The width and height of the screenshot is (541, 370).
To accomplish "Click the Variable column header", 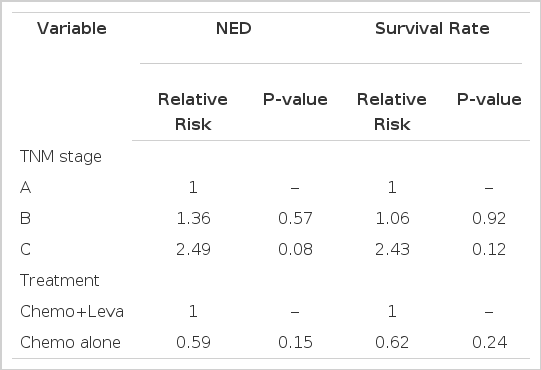I will (72, 28).
